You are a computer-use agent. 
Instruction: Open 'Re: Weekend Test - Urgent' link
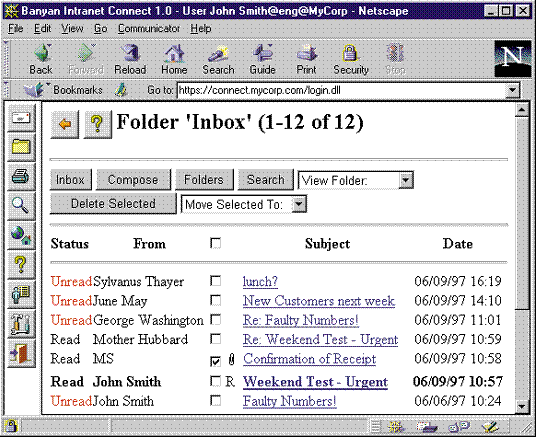point(320,340)
